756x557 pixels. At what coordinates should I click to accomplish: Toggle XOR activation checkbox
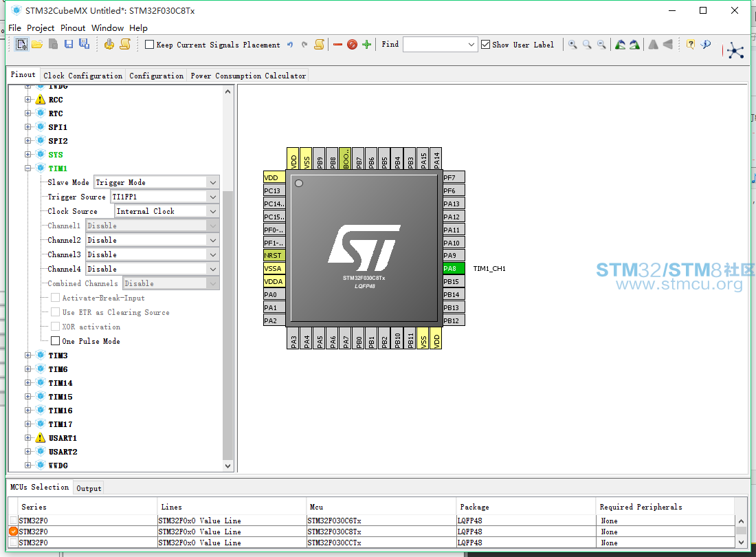coord(56,327)
